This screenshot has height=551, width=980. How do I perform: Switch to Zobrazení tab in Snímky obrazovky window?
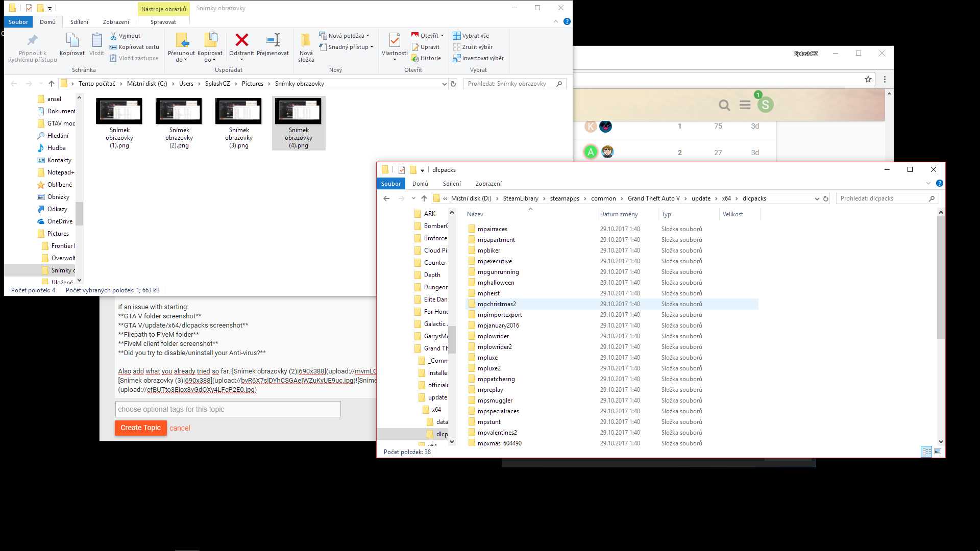click(x=116, y=22)
